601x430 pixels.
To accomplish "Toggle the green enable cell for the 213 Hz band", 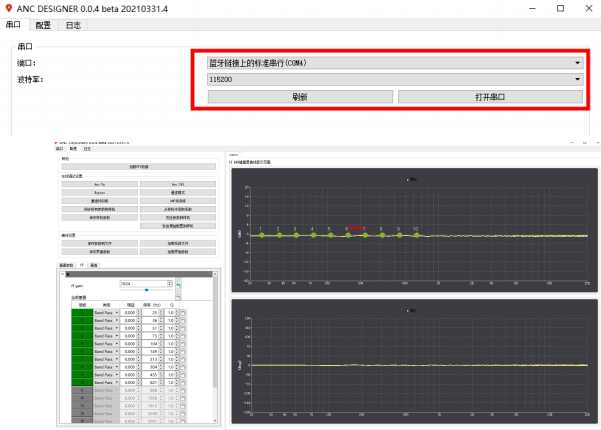I will pos(82,359).
